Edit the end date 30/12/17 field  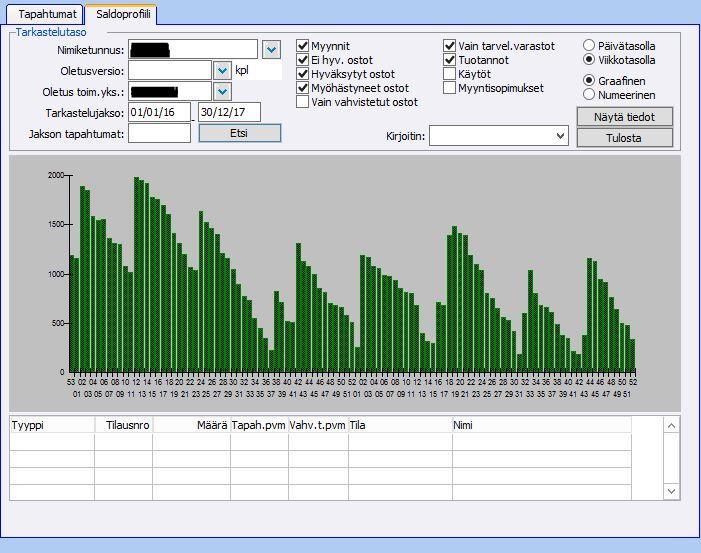click(229, 112)
